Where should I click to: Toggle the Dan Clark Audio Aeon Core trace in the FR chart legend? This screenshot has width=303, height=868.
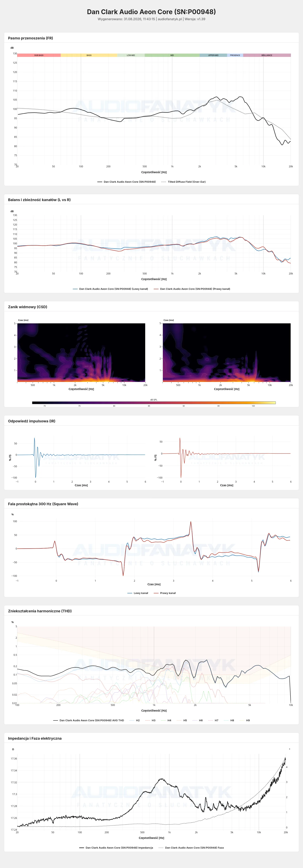[127, 182]
